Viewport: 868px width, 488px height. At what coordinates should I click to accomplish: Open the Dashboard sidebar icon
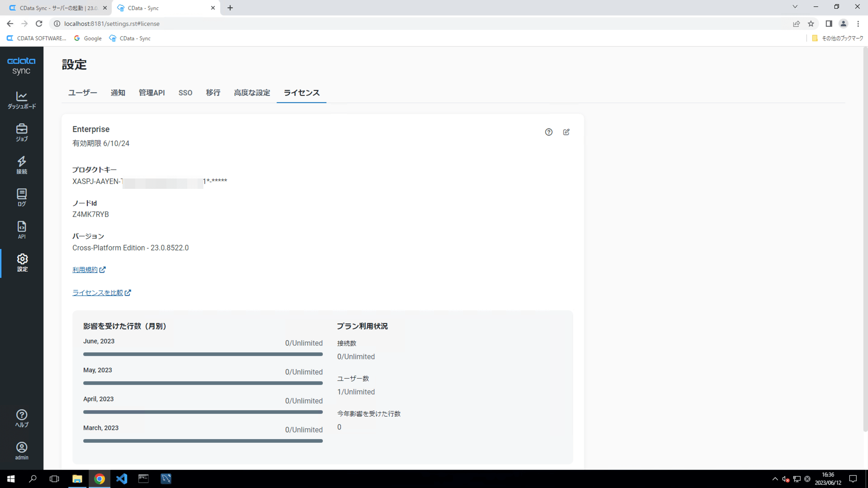[x=22, y=100]
